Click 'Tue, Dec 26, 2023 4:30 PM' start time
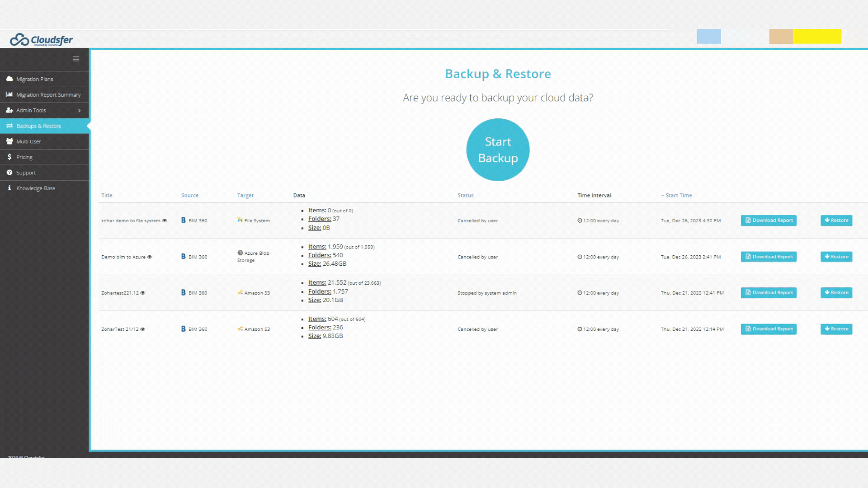 691,221
